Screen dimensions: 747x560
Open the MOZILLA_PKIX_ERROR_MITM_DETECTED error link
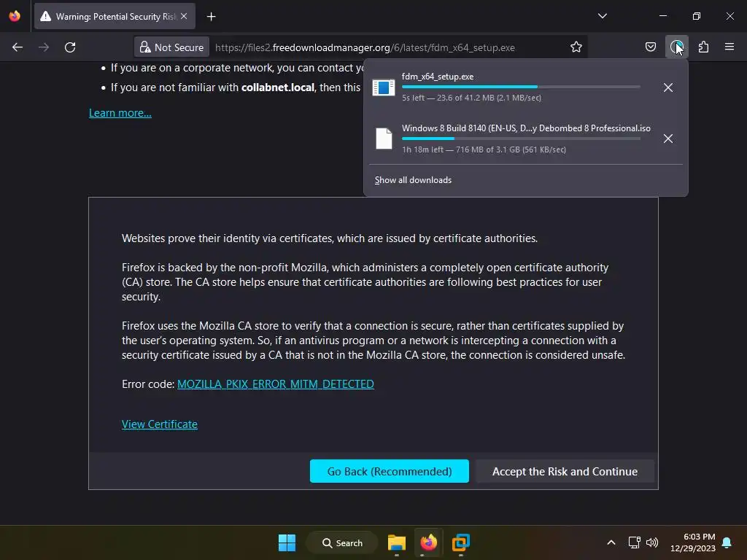click(x=275, y=384)
